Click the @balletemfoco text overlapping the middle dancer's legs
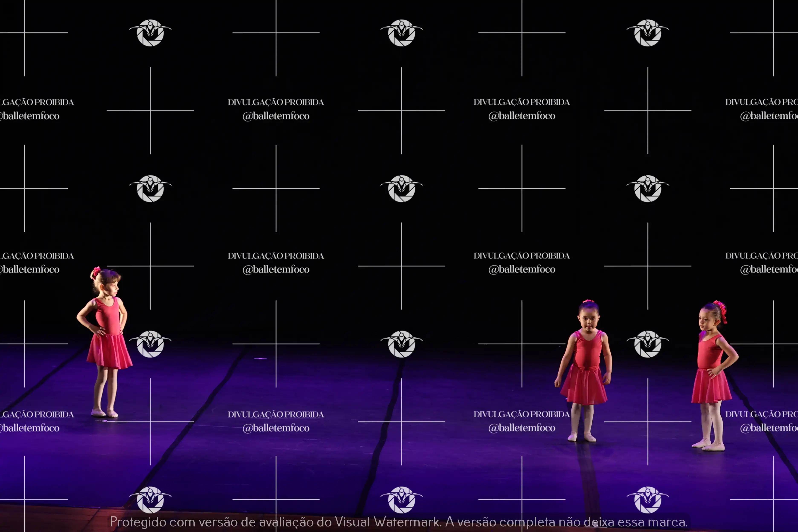This screenshot has width=798, height=532. [x=522, y=428]
